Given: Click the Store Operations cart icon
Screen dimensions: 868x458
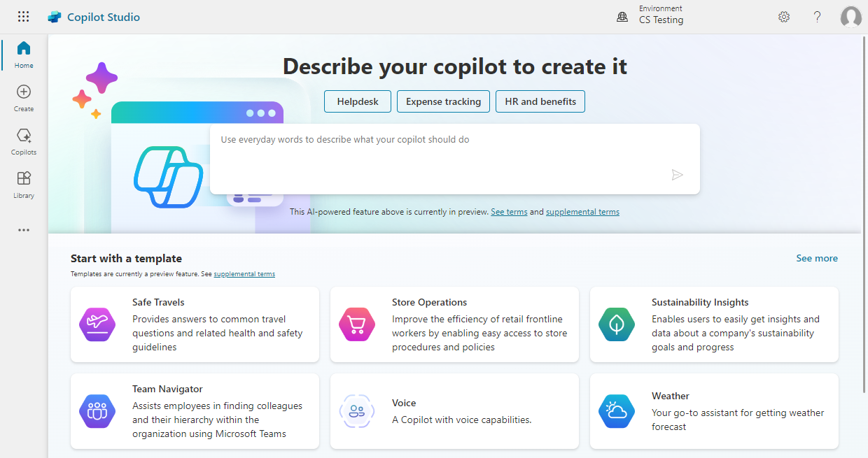Looking at the screenshot, I should (x=357, y=324).
